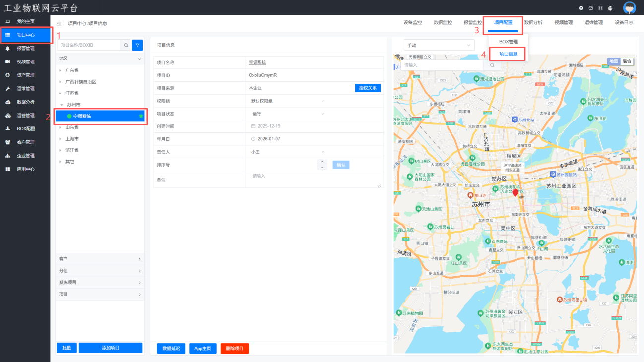The height and width of the screenshot is (362, 644).
Task: Collapse the sidebar with hamburger icon
Action: tap(59, 23)
